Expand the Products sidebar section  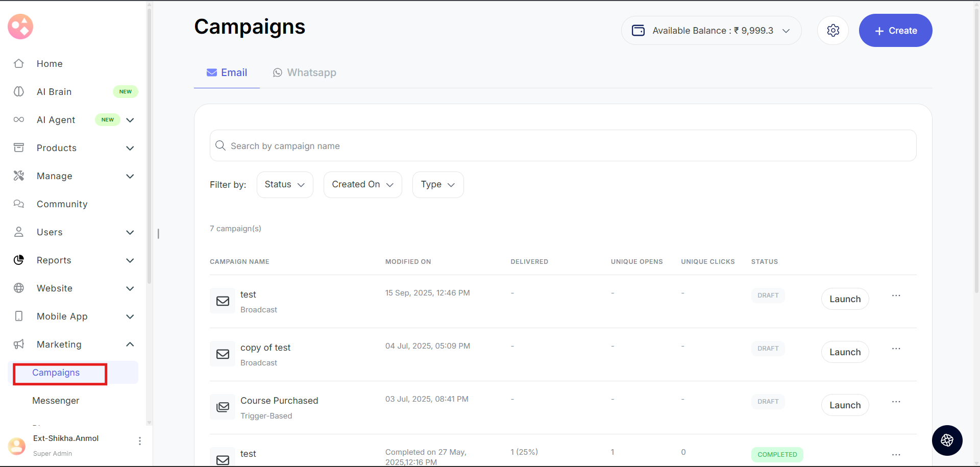(x=130, y=148)
